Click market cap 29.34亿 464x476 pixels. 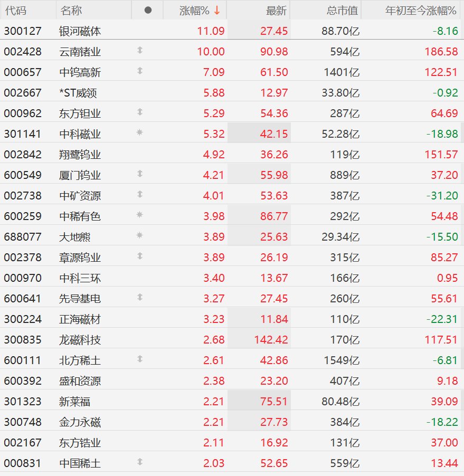[340, 237]
